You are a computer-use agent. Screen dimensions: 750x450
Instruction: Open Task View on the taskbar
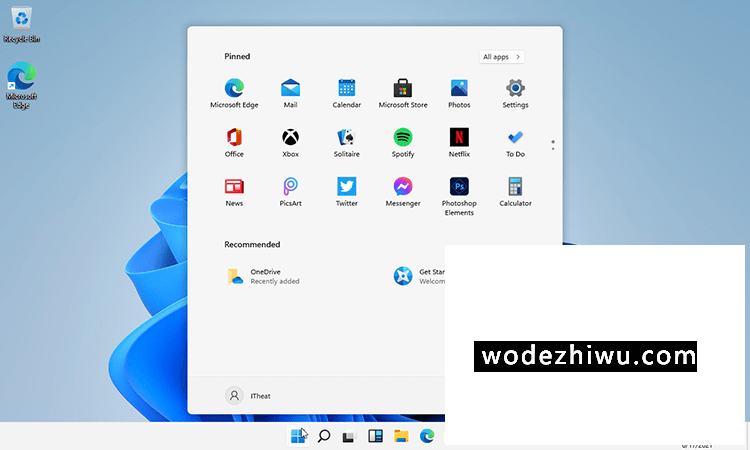349,436
